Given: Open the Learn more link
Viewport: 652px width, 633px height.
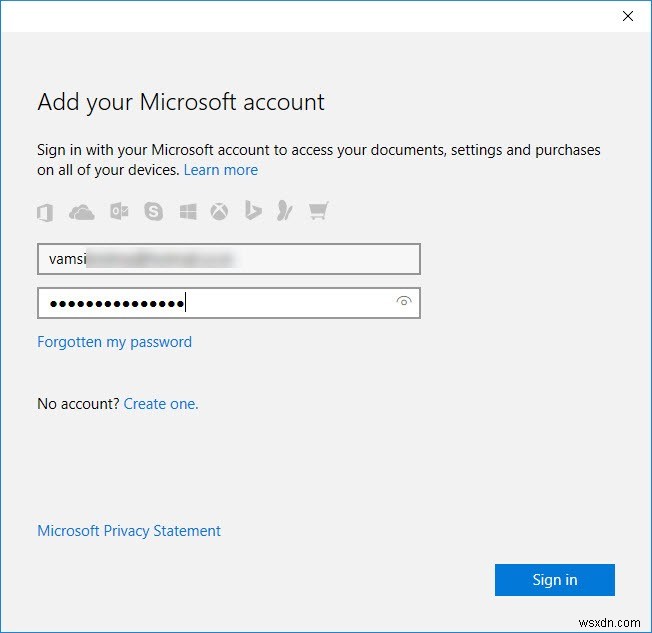Looking at the screenshot, I should coord(221,170).
